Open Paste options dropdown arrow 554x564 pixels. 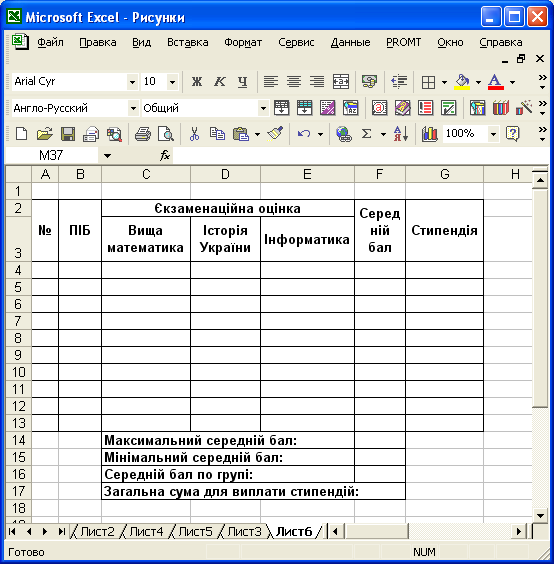point(257,135)
